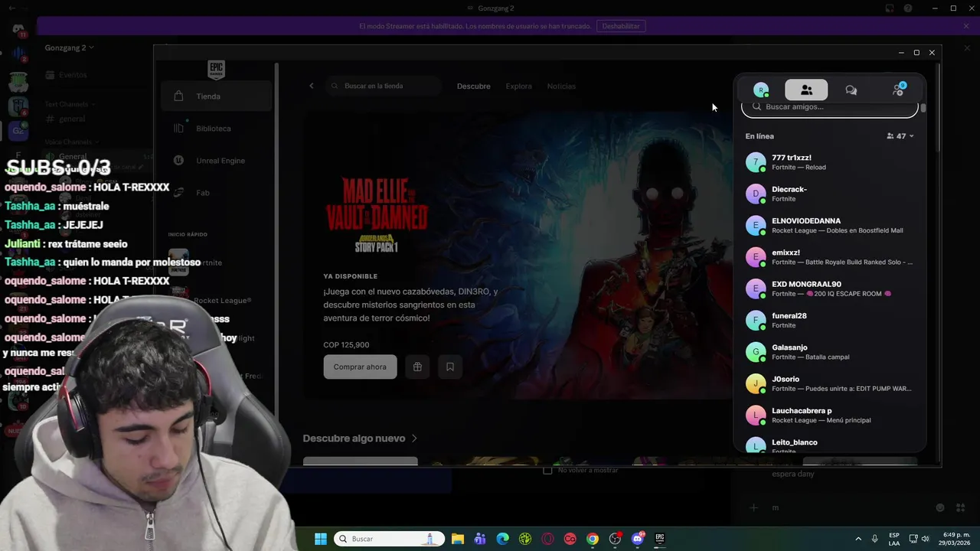980x551 pixels.
Task: Dismiss the Discord streamer mode banner
Action: (966, 26)
